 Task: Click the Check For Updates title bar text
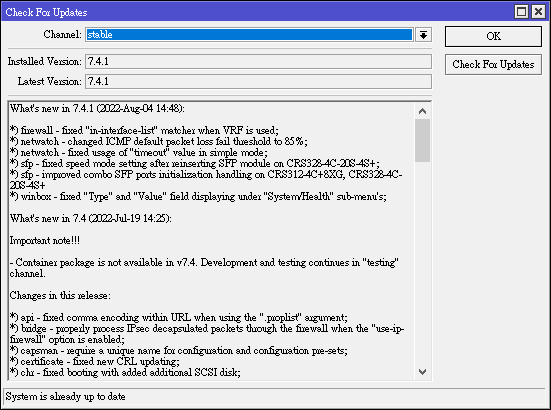click(x=46, y=12)
